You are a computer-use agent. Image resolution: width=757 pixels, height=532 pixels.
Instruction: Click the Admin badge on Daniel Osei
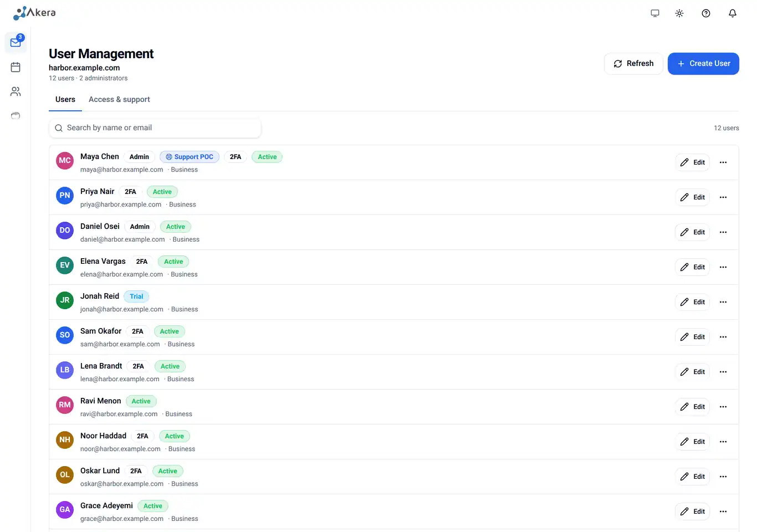coord(140,227)
